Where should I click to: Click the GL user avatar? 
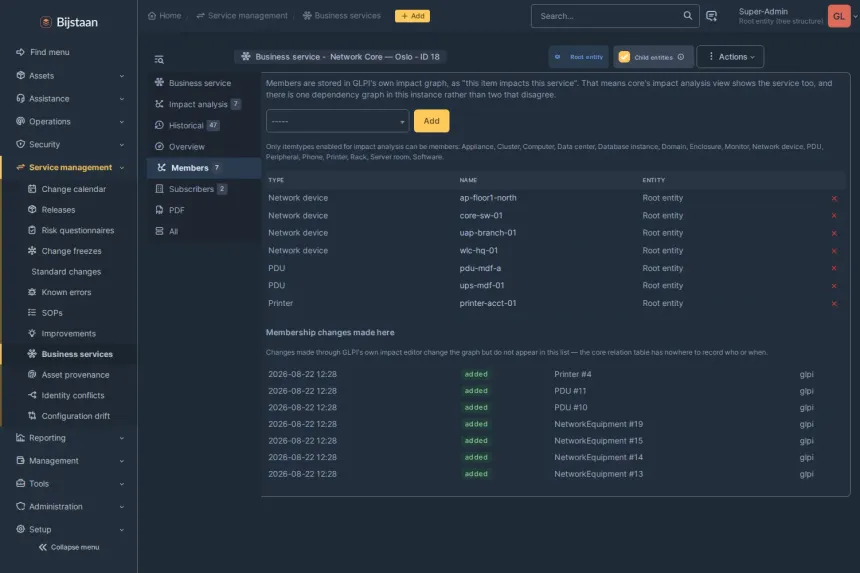tap(839, 16)
